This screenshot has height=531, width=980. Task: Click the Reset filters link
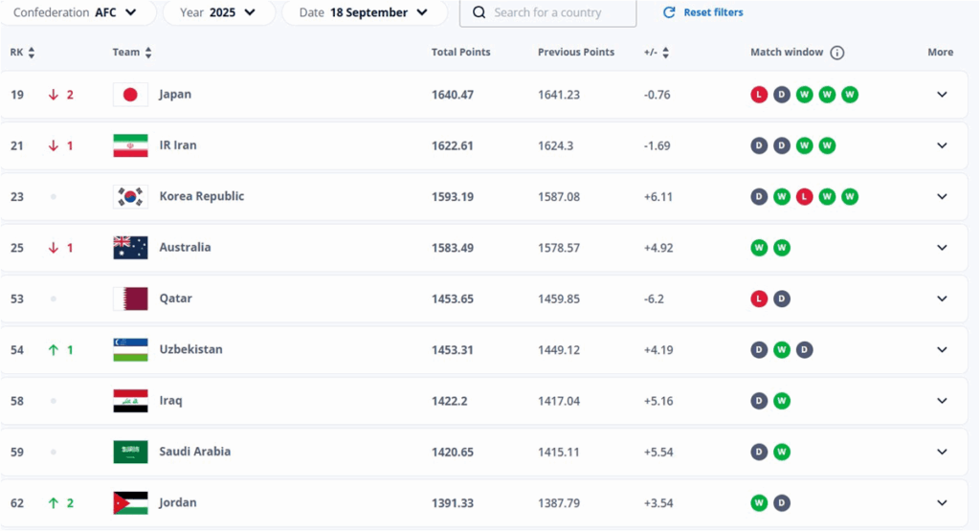pos(714,12)
